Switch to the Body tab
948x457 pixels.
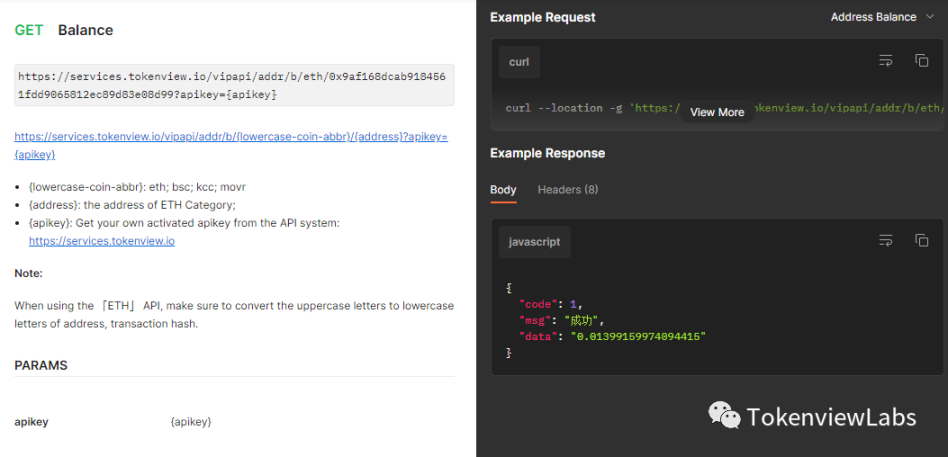click(x=503, y=190)
